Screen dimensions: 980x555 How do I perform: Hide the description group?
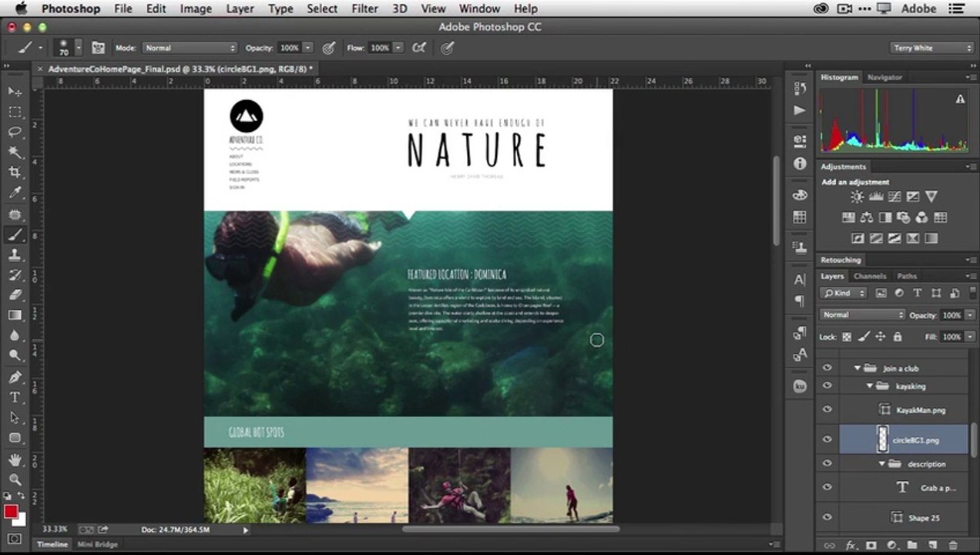827,463
